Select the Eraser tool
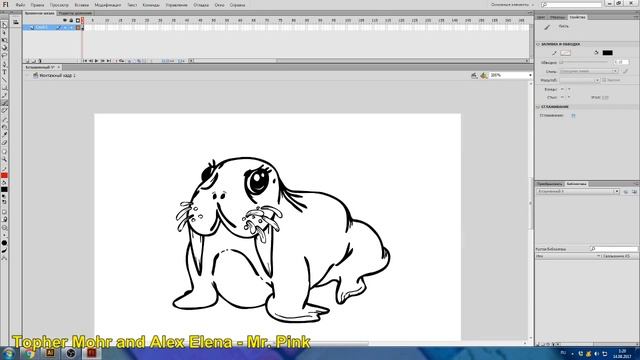This screenshot has height=360, width=640. [x=4, y=142]
